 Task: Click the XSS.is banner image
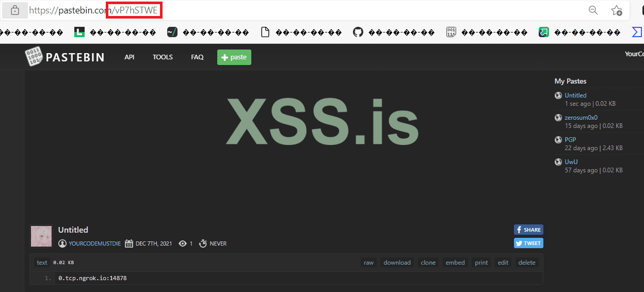(x=322, y=122)
